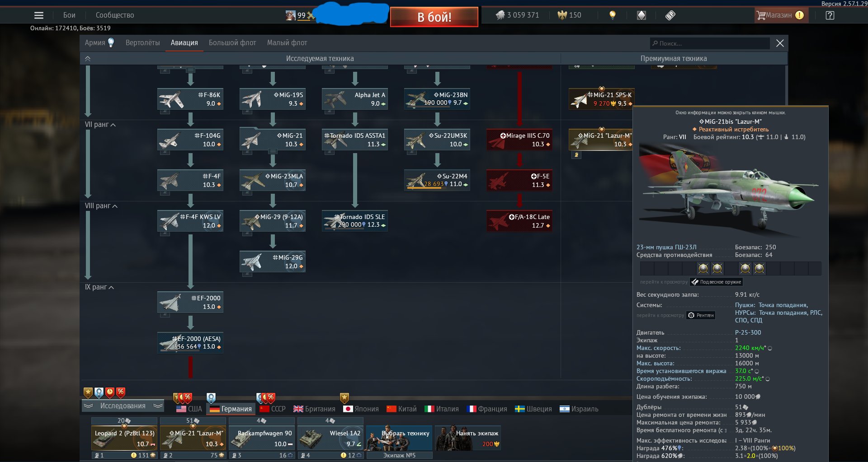Click the yellow alert badge on Магазин
The width and height of the screenshot is (868, 462).
(799, 15)
